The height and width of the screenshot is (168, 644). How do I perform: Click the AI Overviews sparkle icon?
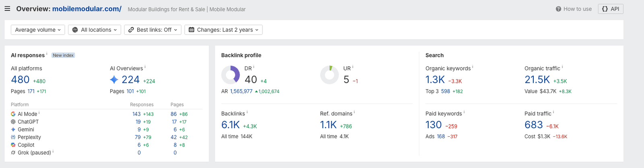[114, 80]
